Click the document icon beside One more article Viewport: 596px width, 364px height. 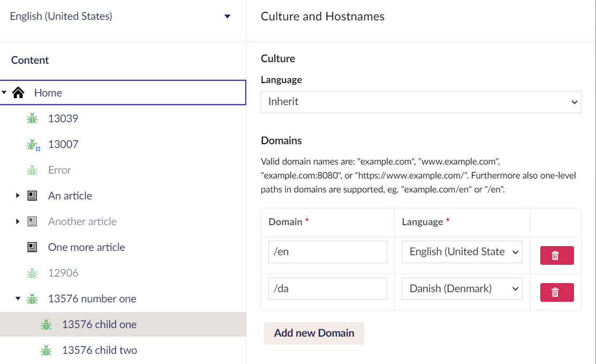coord(32,247)
